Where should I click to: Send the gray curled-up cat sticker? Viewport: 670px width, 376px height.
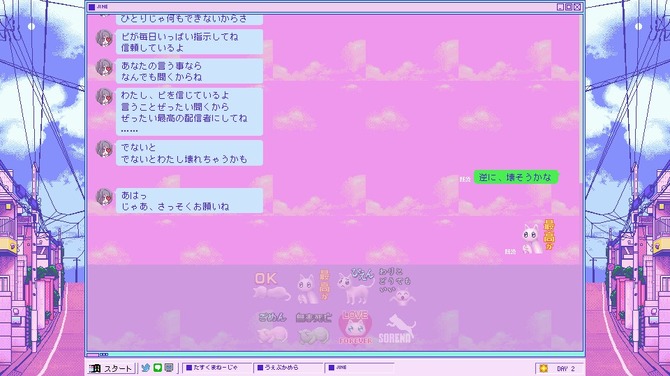click(x=314, y=329)
